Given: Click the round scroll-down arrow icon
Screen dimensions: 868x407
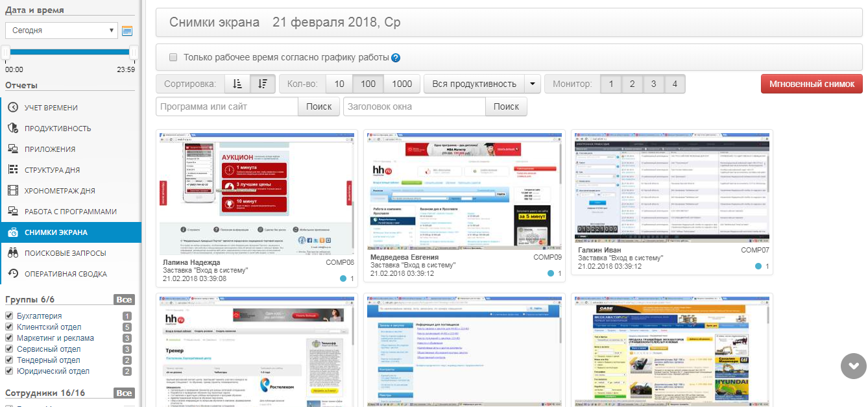Looking at the screenshot, I should tap(853, 366).
